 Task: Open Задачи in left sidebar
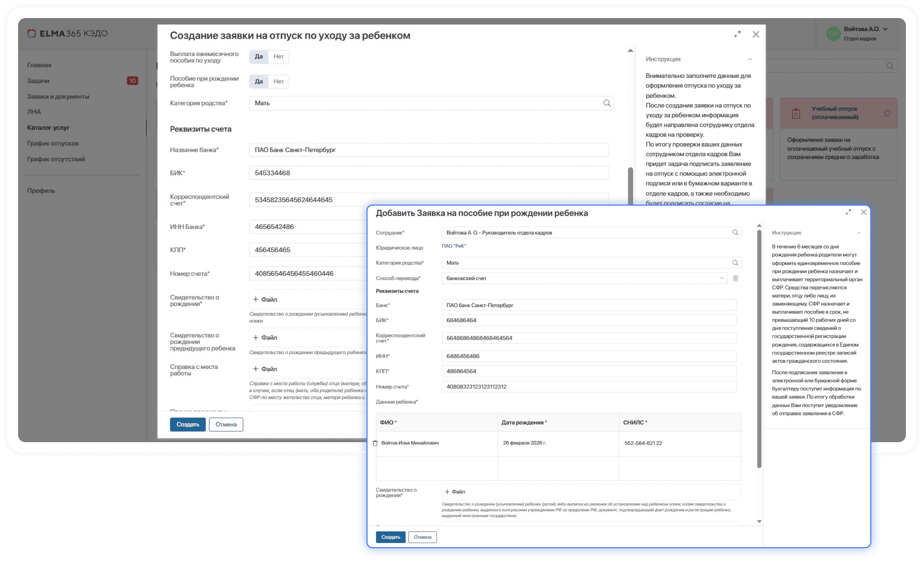pyautogui.click(x=38, y=81)
